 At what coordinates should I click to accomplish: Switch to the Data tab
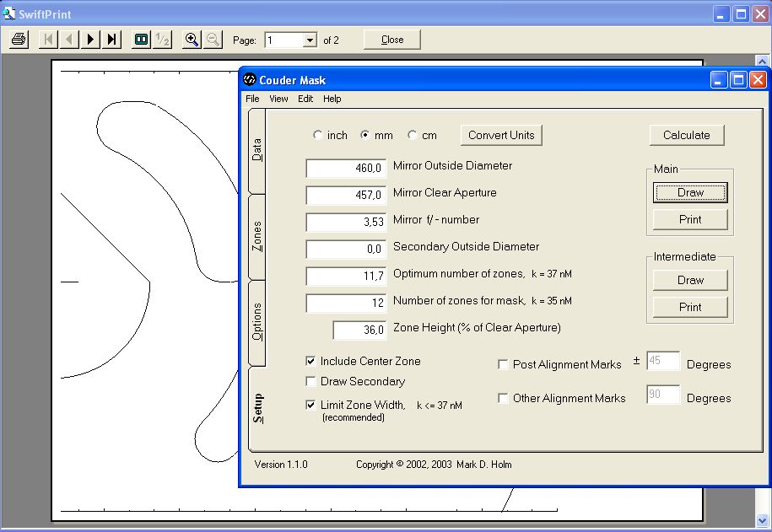257,150
